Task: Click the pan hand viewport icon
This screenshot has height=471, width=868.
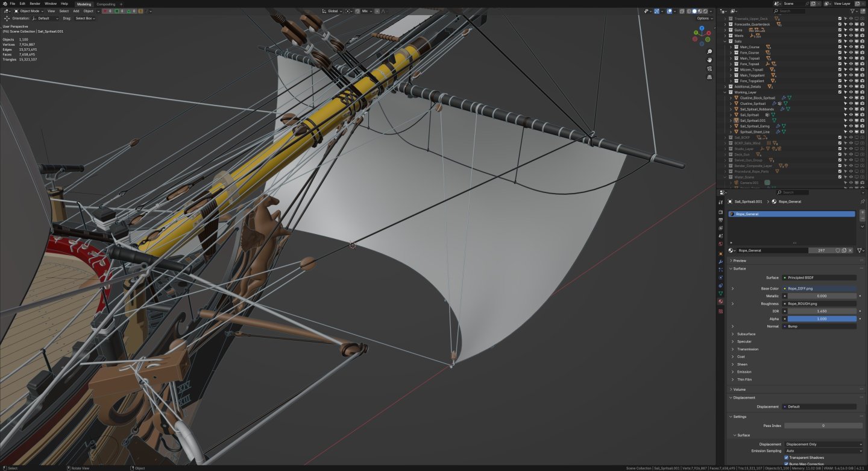Action: (710, 60)
